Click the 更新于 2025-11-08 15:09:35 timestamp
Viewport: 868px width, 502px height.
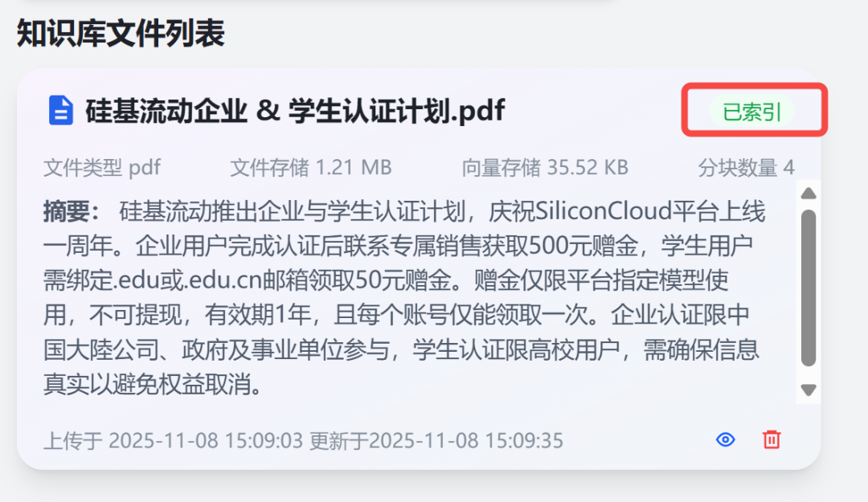pos(436,441)
